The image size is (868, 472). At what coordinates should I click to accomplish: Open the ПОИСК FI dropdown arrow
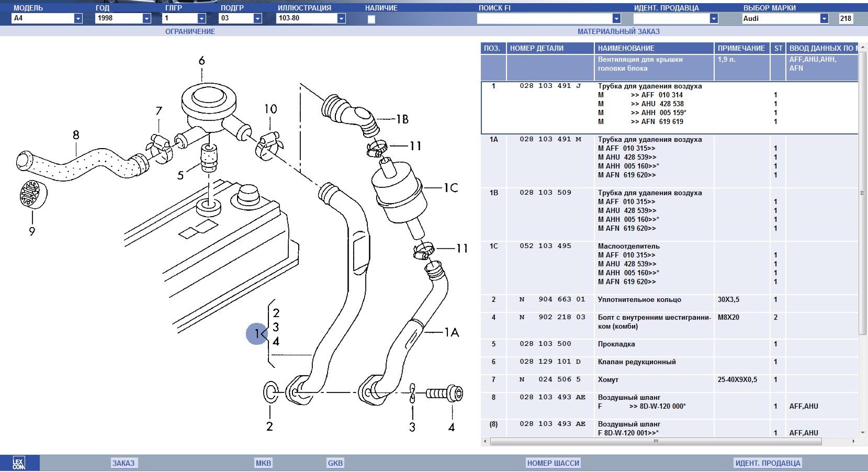point(616,19)
